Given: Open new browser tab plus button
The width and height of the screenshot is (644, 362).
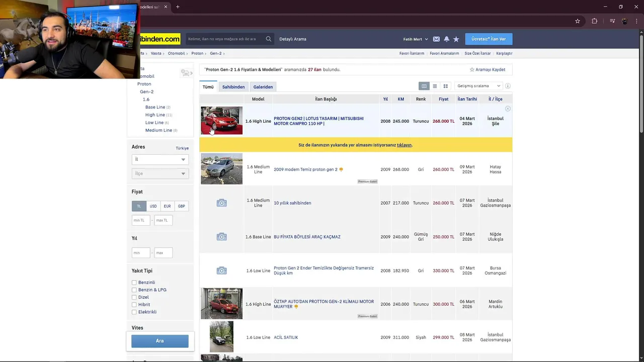Looking at the screenshot, I should click(x=178, y=7).
